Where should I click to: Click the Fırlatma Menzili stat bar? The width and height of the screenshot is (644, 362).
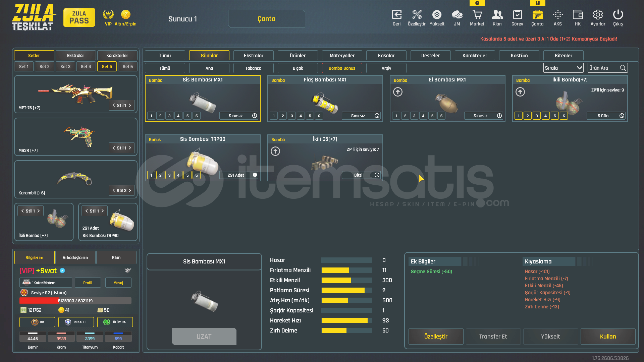tap(346, 270)
